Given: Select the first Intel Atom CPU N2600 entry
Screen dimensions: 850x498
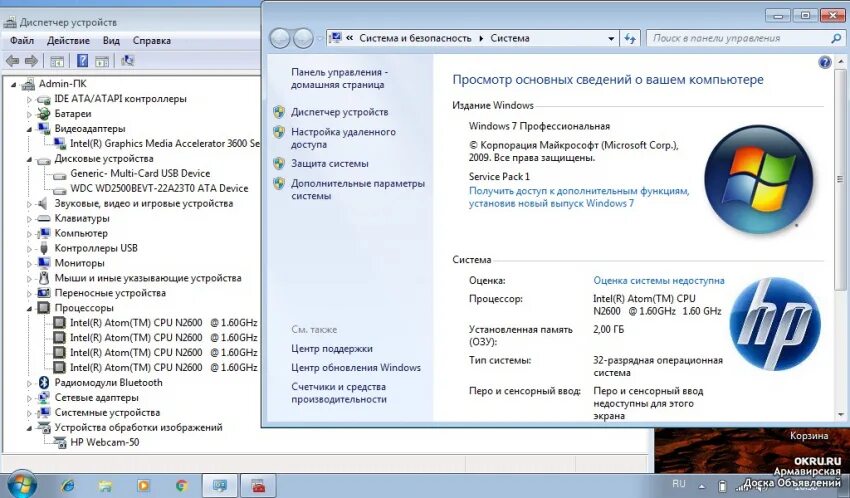Looking at the screenshot, I should pos(163,323).
